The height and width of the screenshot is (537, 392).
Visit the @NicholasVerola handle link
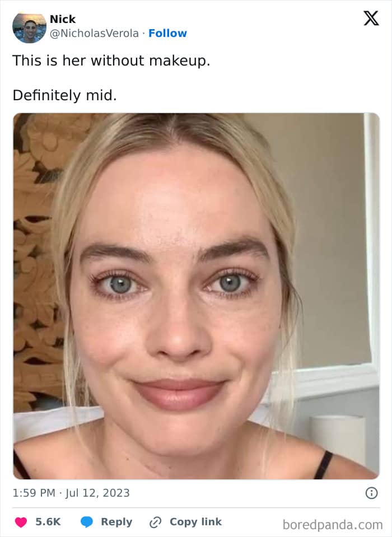pyautogui.click(x=94, y=33)
